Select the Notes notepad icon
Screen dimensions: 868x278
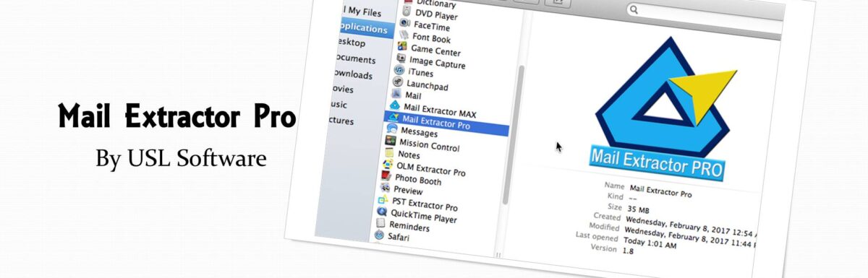(389, 152)
